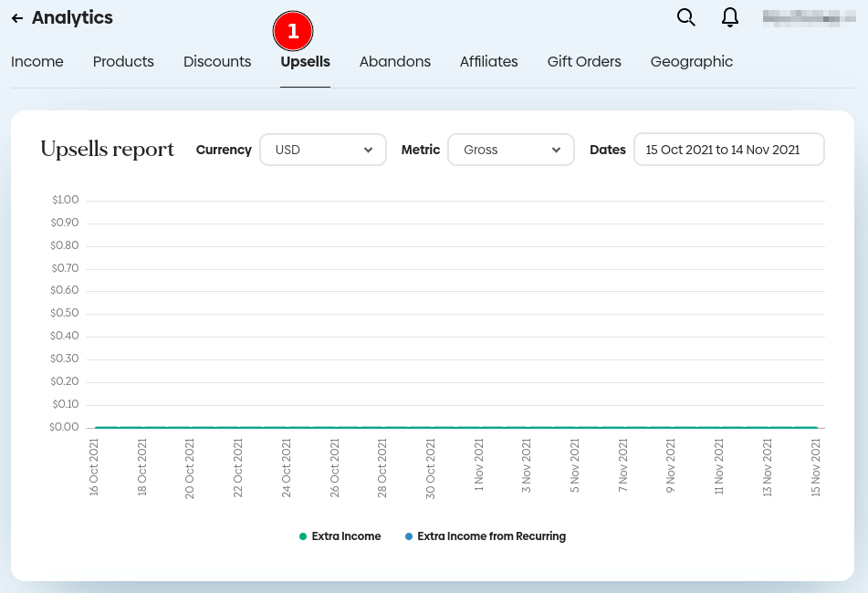Open notifications bell icon
Screen dimensions: 868x593
pos(730,17)
